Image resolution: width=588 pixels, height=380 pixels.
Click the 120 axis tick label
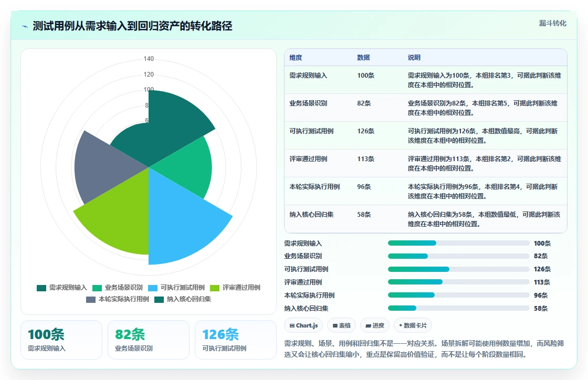pos(149,74)
